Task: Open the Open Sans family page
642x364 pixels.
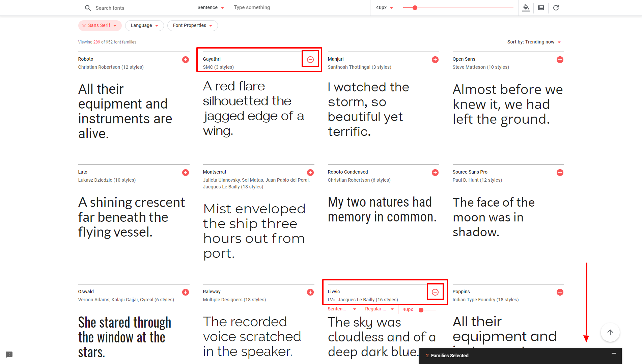Action: point(464,59)
